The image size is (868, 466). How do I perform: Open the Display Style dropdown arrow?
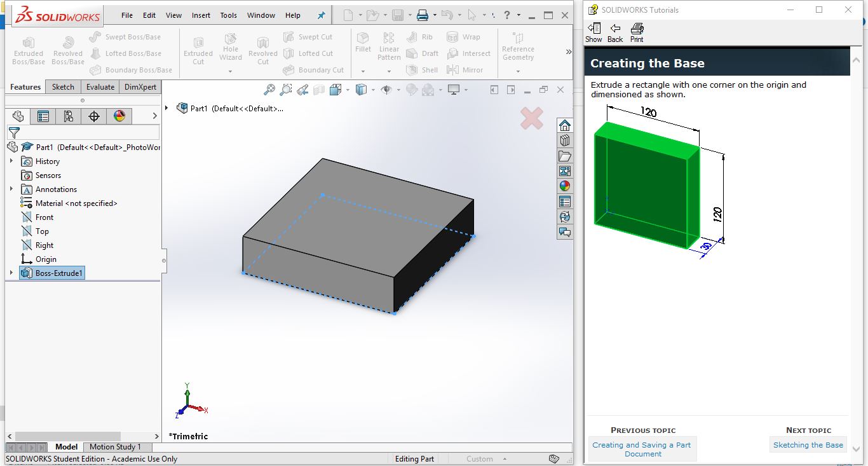coord(372,90)
